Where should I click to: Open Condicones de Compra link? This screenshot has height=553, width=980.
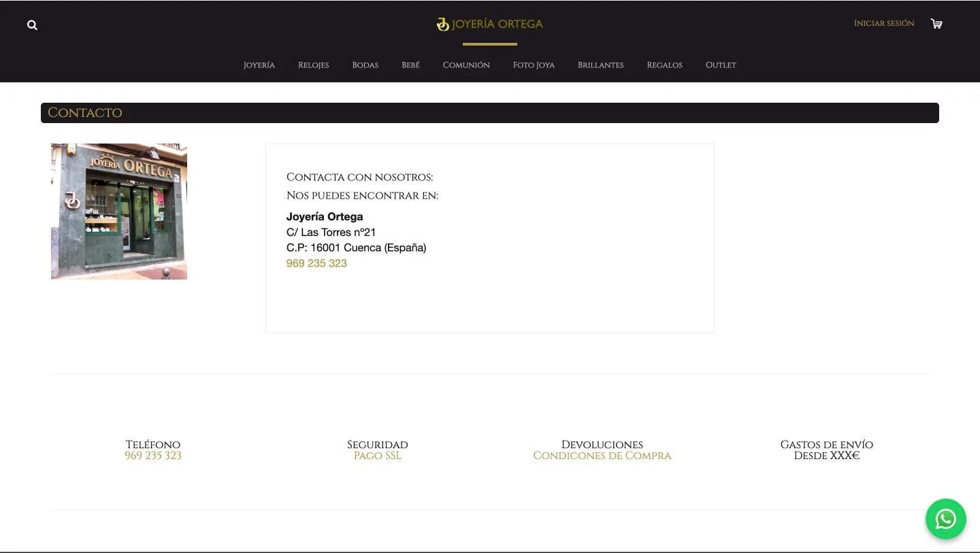click(x=602, y=456)
